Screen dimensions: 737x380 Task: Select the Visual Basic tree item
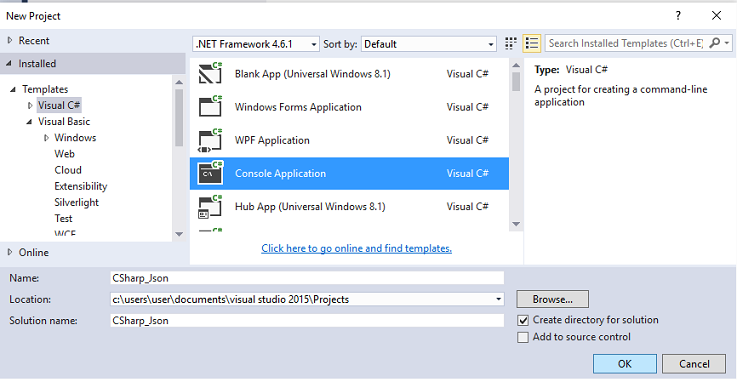coord(64,121)
